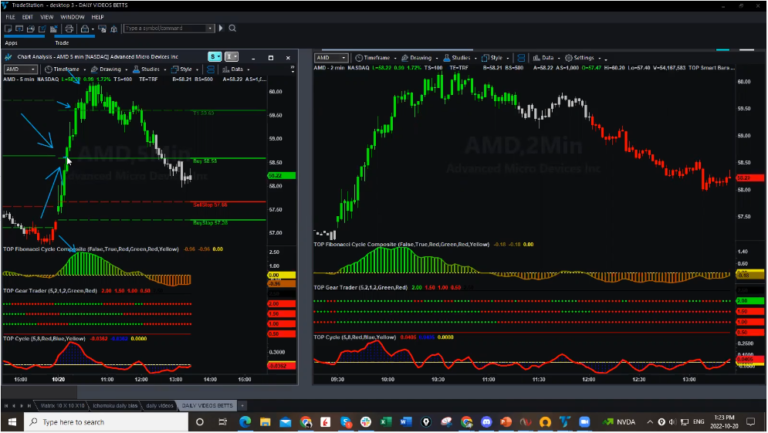Viewport: 768px width, 433px height.
Task: Expand Timeframe menu in the 5 min chart
Action: (65, 70)
